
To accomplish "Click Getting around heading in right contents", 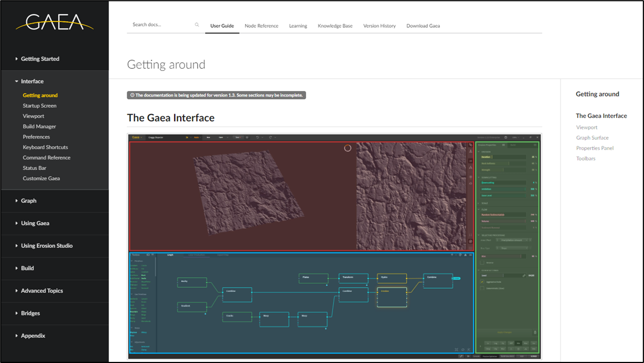I will (x=597, y=94).
